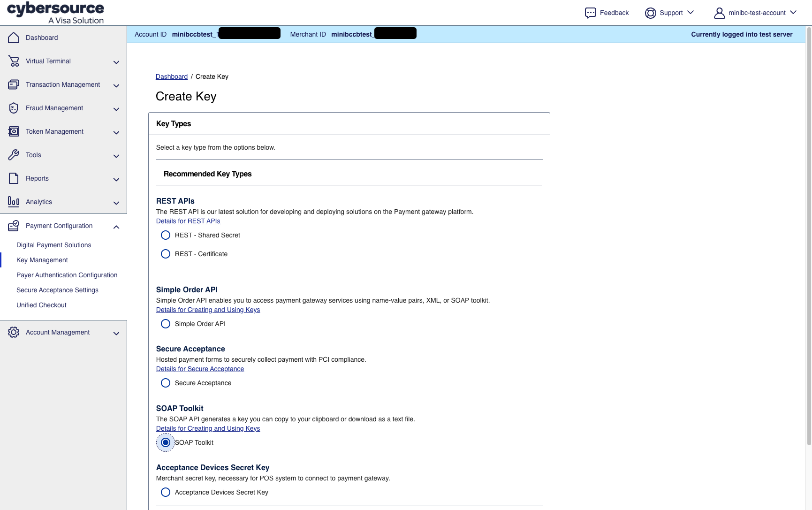Screen dimensions: 812x510
Task: Open minibc-test-account dropdown arrow
Action: coord(793,12)
